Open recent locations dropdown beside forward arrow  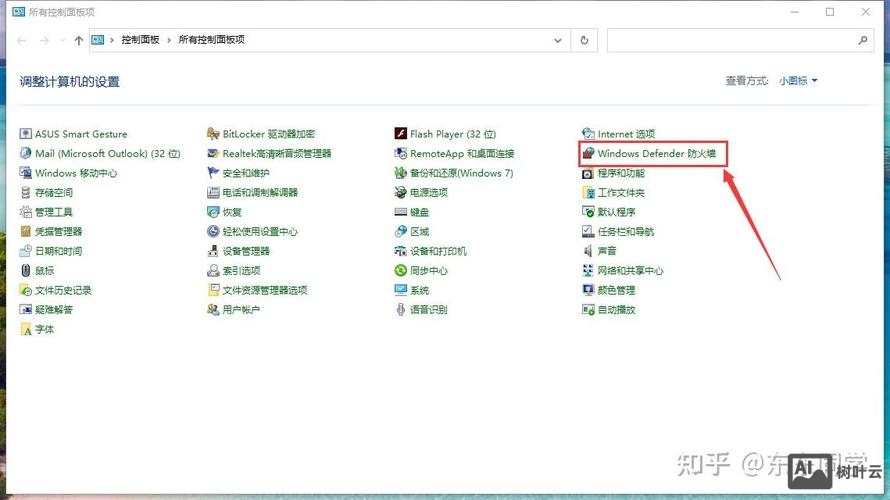coord(62,40)
